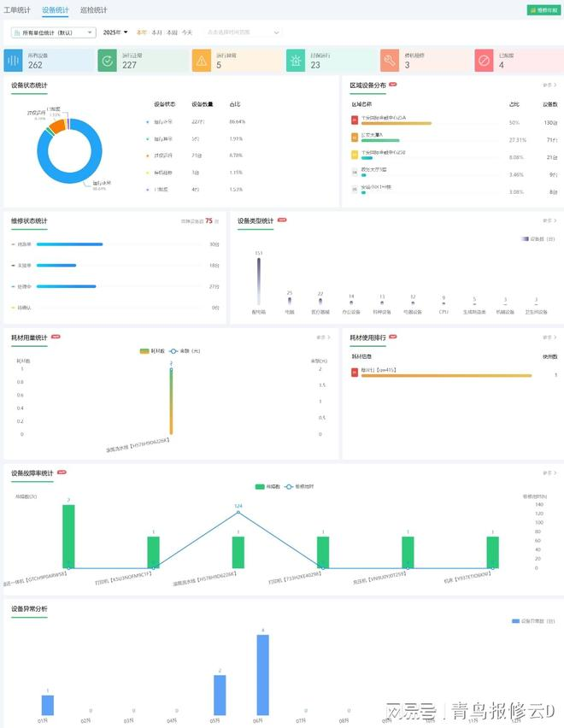Expand the custom time range selector
The width and height of the screenshot is (564, 728).
coord(241,32)
